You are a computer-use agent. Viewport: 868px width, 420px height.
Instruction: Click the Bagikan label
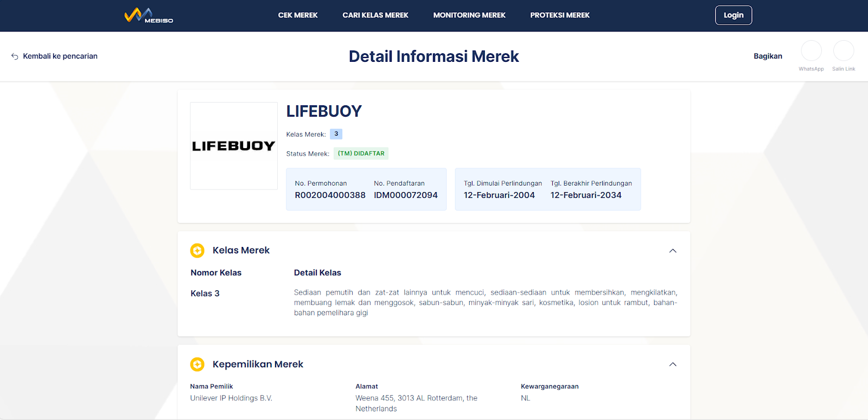click(x=768, y=56)
